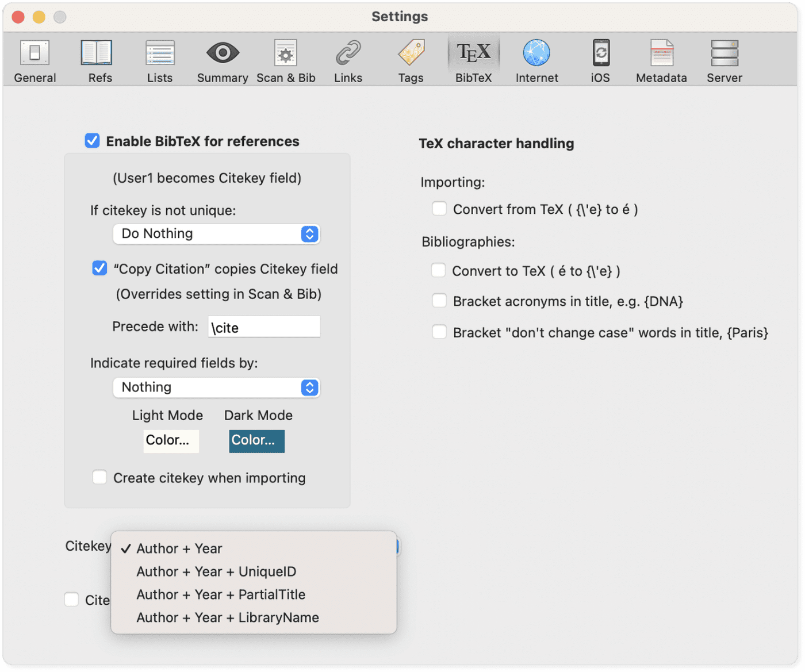Open the Dark Mode color picker
This screenshot has height=672, width=805.
256,441
